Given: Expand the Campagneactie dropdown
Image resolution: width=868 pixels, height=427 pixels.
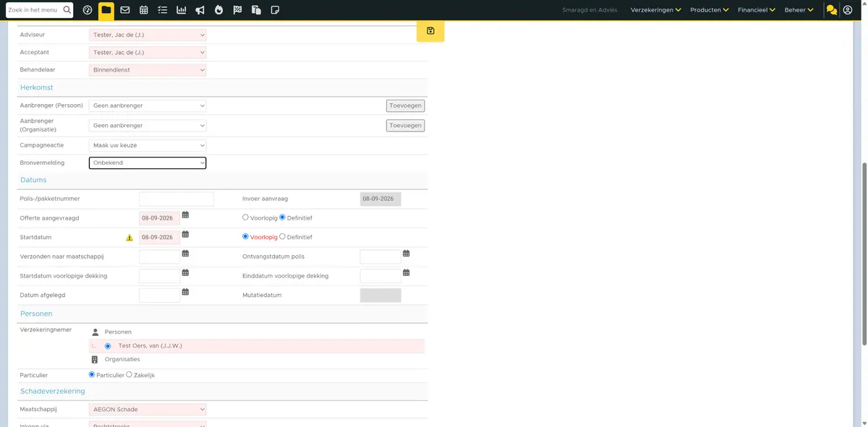Looking at the screenshot, I should [148, 145].
